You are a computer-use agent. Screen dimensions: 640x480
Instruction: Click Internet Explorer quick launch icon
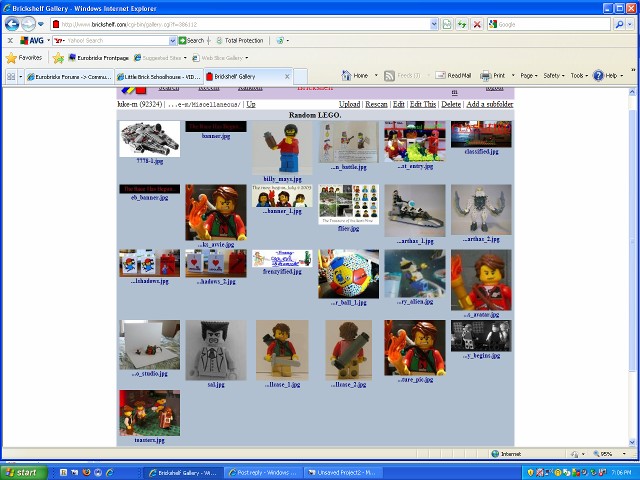[x=109, y=472]
